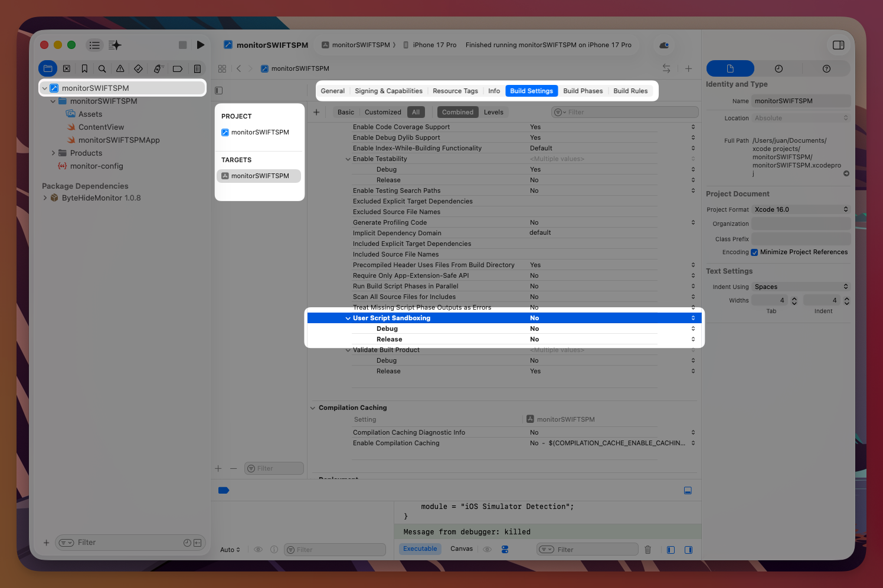Open the Test navigator checkmark icon
Screen dimensions: 883x588
(x=138, y=68)
